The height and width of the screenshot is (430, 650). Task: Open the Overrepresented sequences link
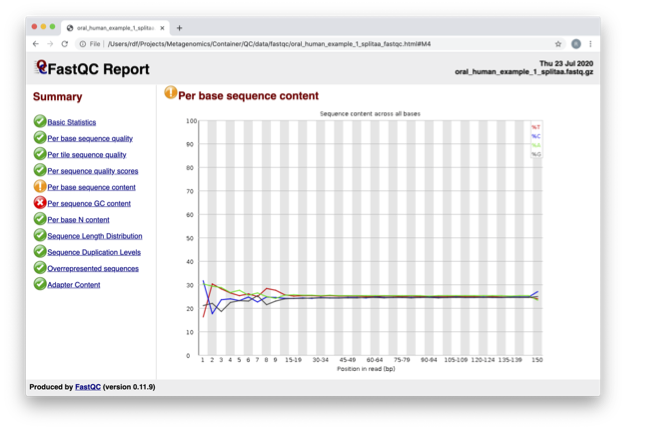pos(93,268)
